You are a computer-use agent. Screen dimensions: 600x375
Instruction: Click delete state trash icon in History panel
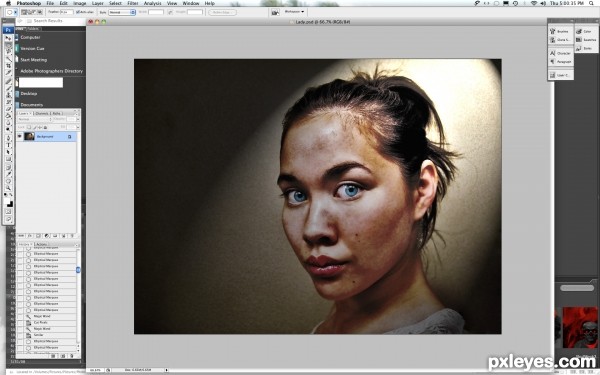point(72,356)
